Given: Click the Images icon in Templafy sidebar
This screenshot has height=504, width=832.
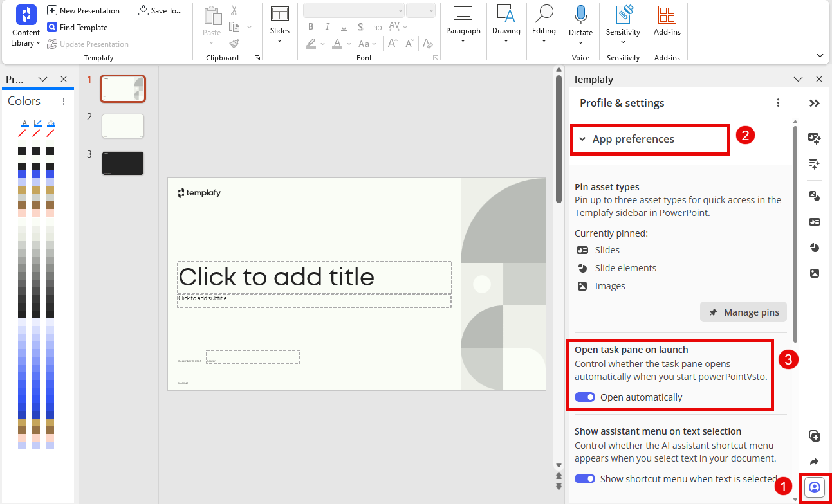Looking at the screenshot, I should click(x=815, y=273).
